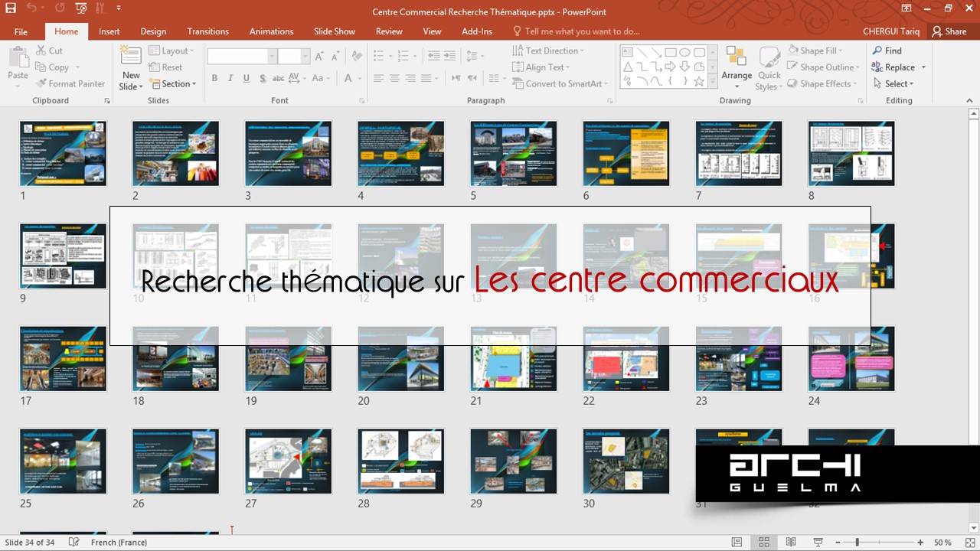Open the Section dropdown

172,84
